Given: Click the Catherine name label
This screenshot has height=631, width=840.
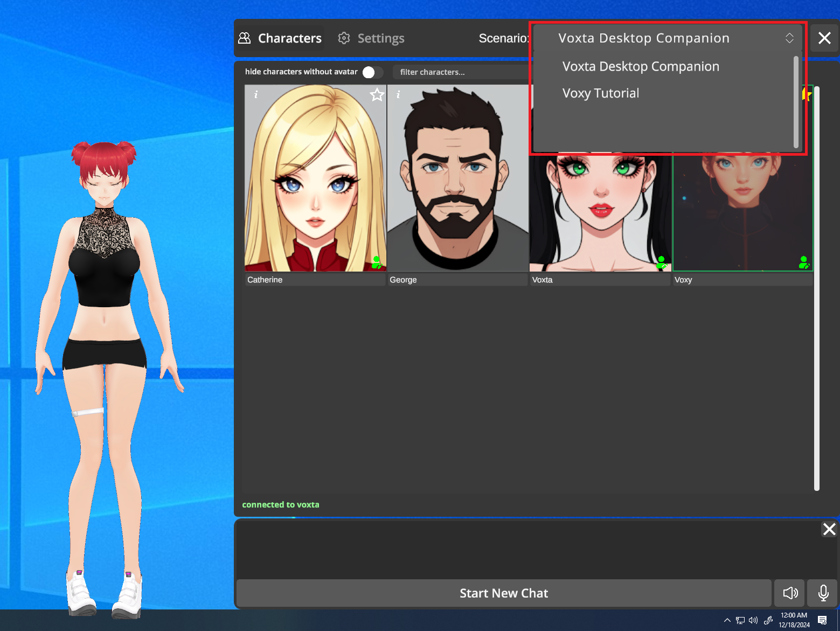Looking at the screenshot, I should click(x=315, y=280).
